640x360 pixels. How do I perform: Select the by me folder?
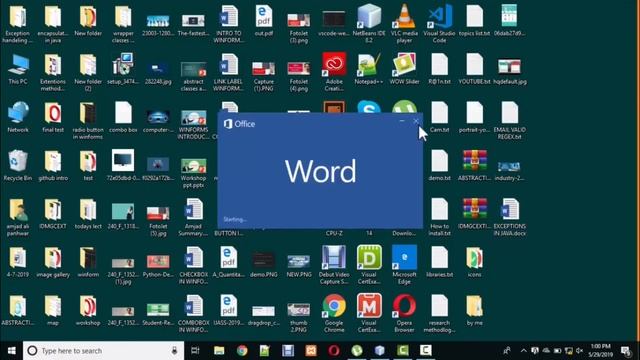coord(474,309)
